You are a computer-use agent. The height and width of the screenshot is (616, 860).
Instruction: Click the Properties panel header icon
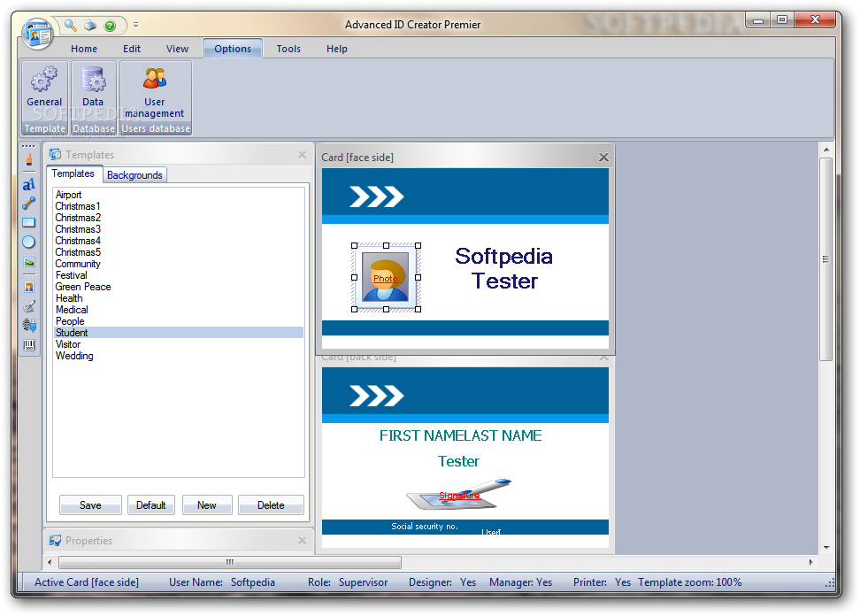click(x=56, y=540)
